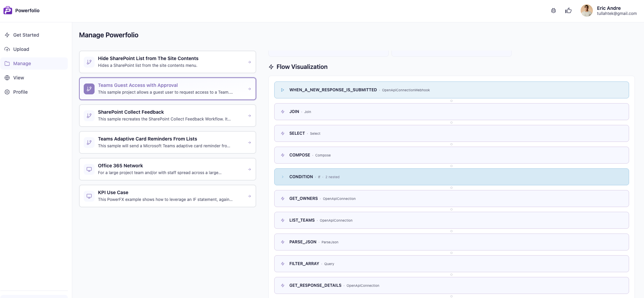Click the PARSE_JSON flow step
The width and height of the screenshot is (644, 298).
pyautogui.click(x=451, y=242)
